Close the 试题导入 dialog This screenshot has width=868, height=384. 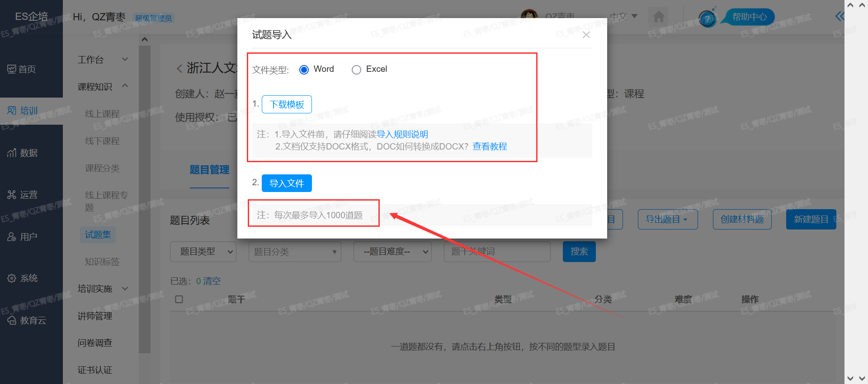point(586,35)
